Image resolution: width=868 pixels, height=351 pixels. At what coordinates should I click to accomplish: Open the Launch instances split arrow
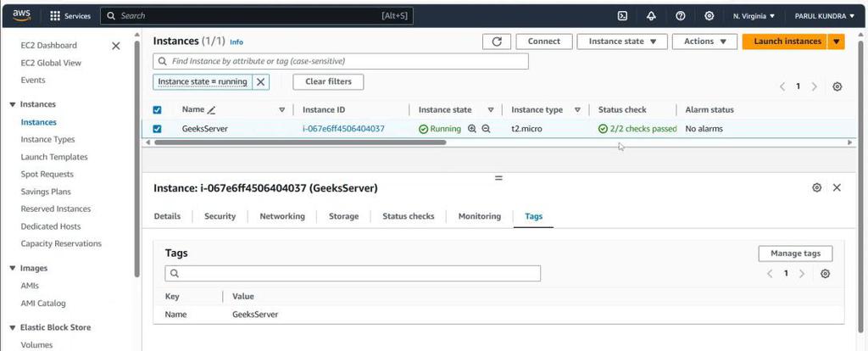(837, 42)
